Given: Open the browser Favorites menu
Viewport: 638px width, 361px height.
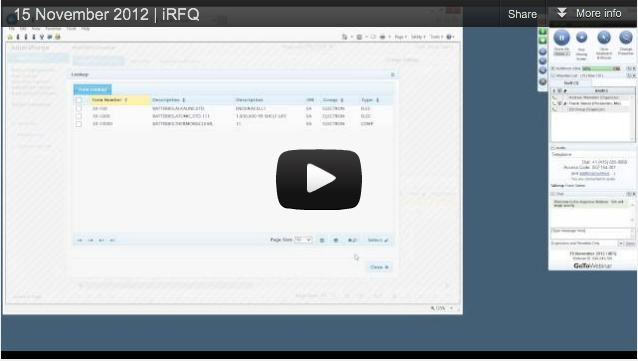Looking at the screenshot, I should [x=53, y=29].
